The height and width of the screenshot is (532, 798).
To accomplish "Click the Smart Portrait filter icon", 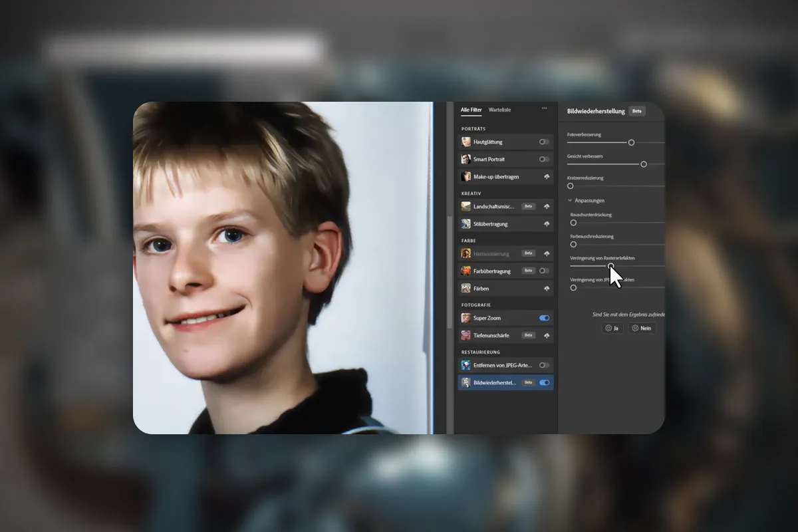I will tap(466, 159).
